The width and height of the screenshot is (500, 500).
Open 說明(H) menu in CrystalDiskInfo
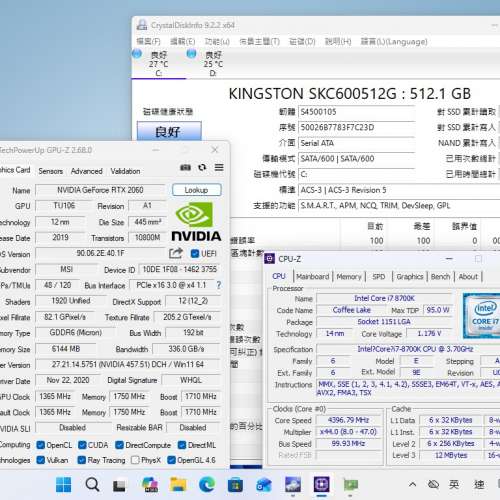pos(338,42)
